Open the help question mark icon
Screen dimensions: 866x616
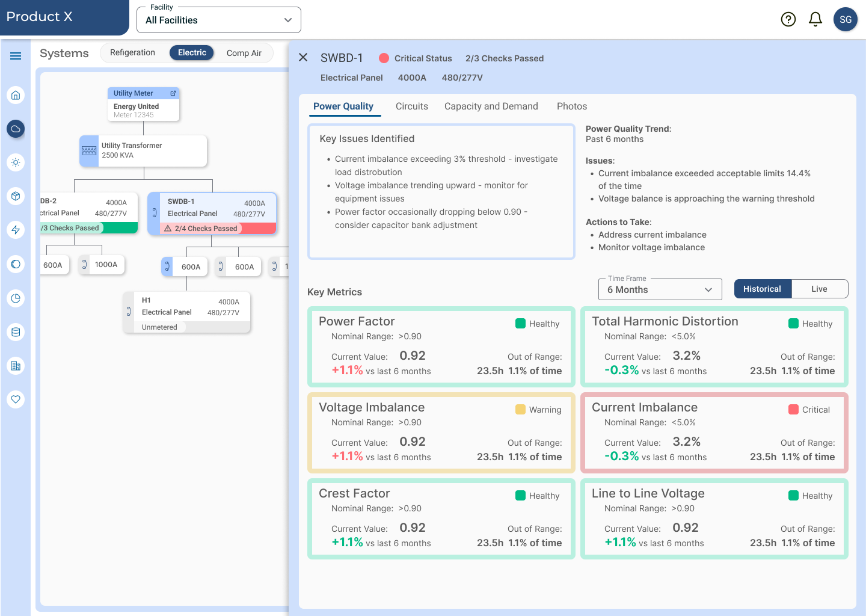tap(788, 20)
